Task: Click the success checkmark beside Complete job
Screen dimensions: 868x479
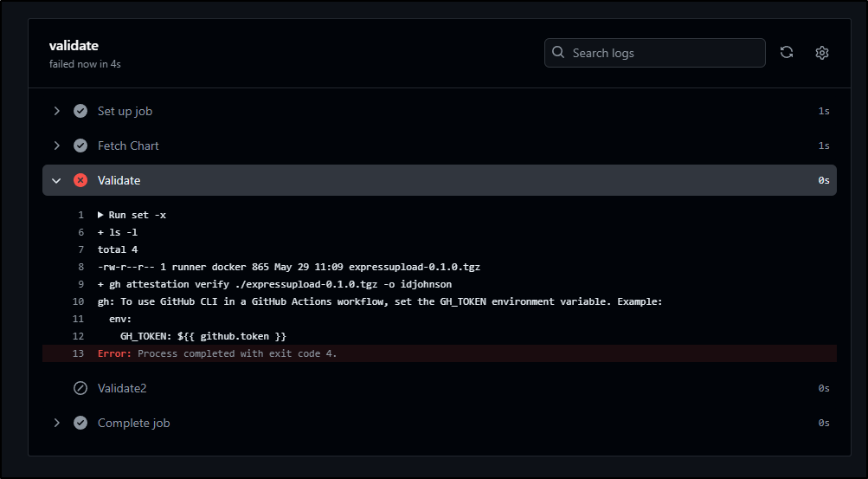Action: click(x=80, y=423)
